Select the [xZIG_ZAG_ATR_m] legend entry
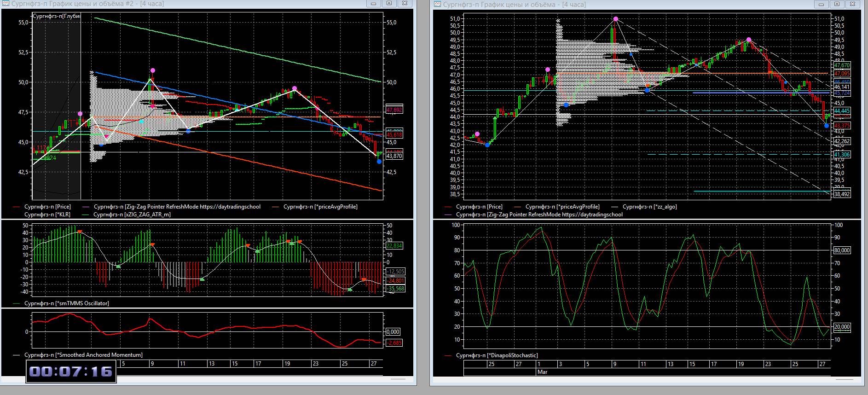 tap(132, 215)
